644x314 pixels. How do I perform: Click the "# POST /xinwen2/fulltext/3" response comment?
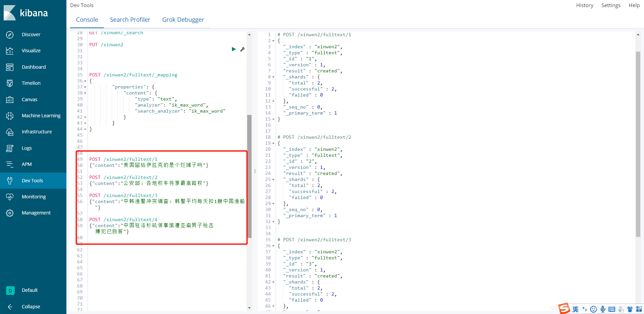[x=314, y=240]
